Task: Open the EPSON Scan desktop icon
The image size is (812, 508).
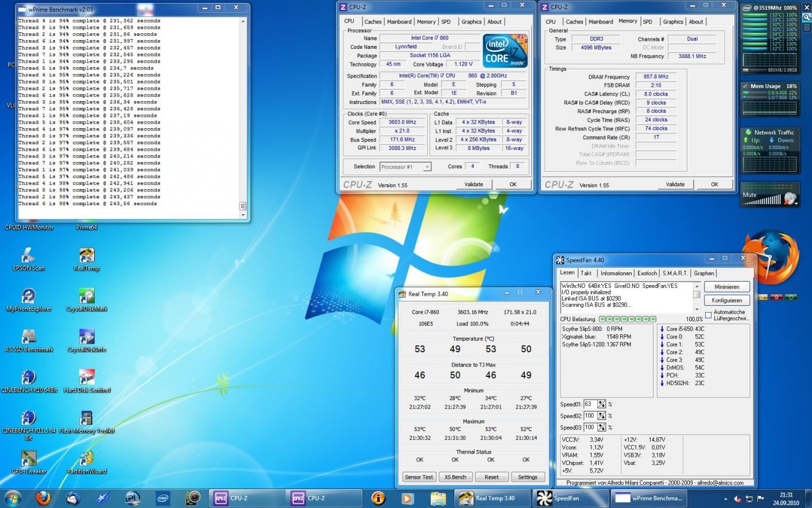Action: [x=28, y=259]
